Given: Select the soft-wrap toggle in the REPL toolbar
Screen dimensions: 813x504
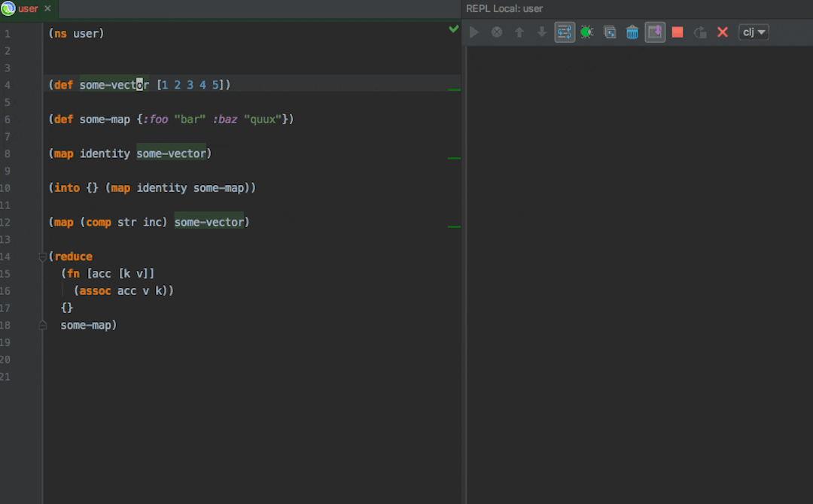Looking at the screenshot, I should (x=565, y=32).
